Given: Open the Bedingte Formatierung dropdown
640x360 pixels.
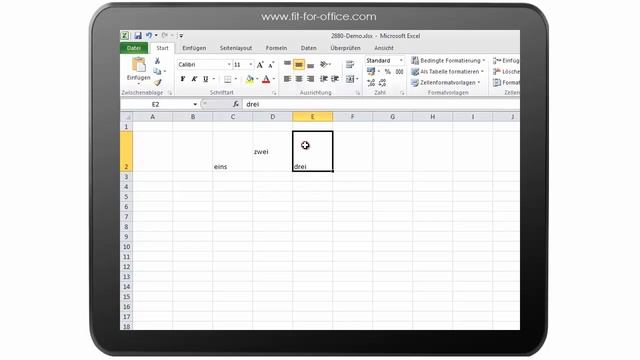Looking at the screenshot, I should click(484, 61).
